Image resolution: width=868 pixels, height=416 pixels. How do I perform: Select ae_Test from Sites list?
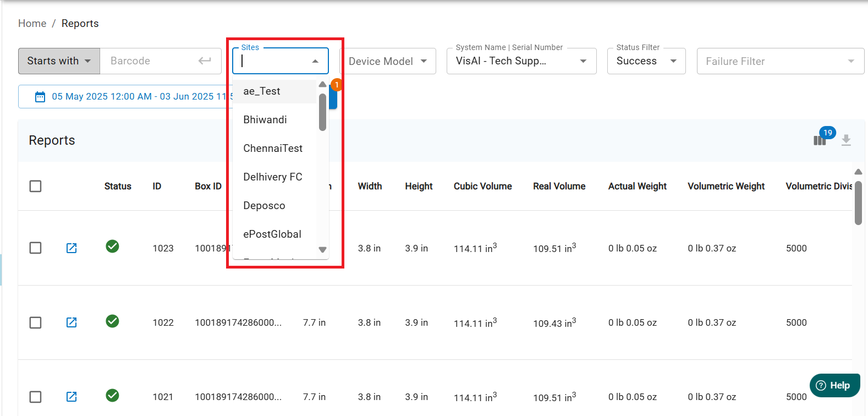274,91
